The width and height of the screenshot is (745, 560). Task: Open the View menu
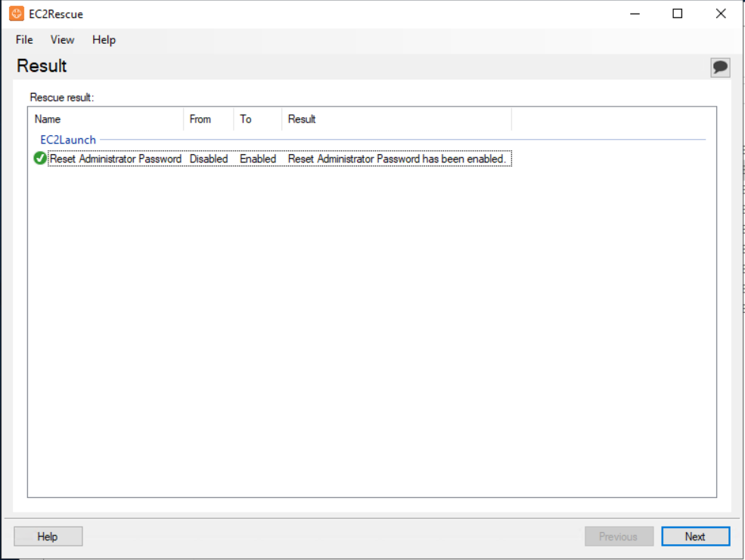62,40
